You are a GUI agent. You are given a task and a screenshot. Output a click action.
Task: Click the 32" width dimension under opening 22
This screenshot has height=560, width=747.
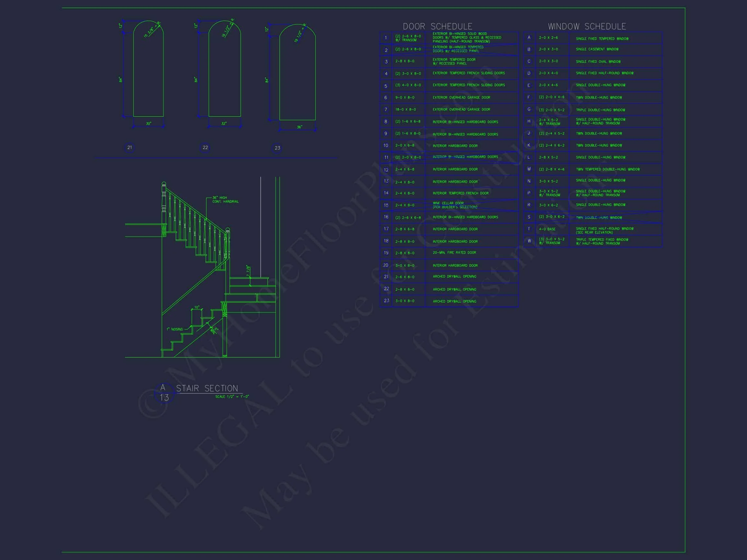[224, 123]
